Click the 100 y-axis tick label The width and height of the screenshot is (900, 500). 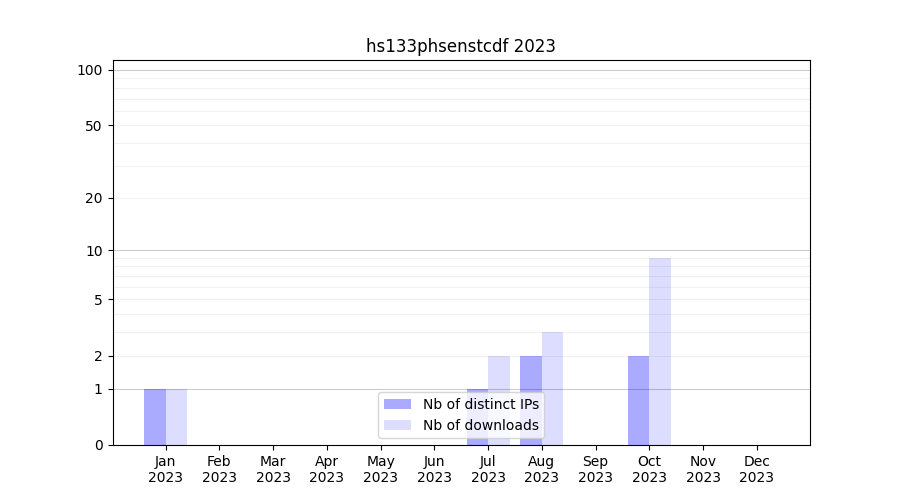(x=90, y=70)
